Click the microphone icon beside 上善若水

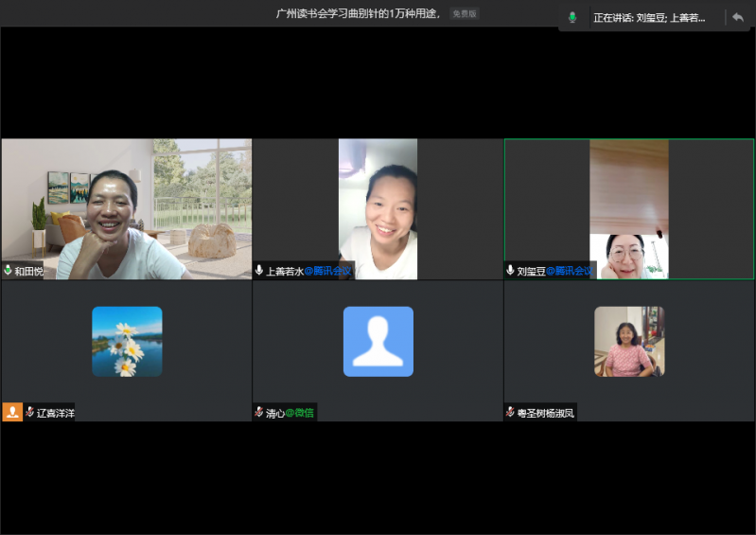pos(259,270)
